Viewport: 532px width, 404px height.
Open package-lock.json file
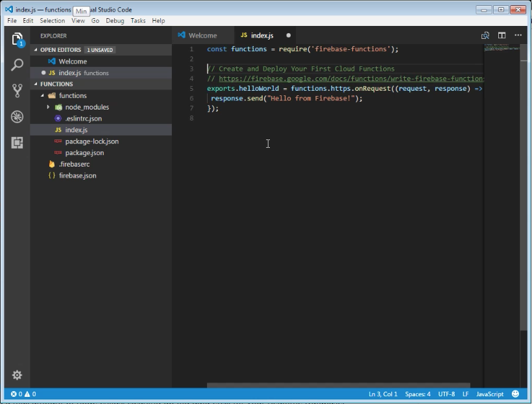tap(101, 141)
